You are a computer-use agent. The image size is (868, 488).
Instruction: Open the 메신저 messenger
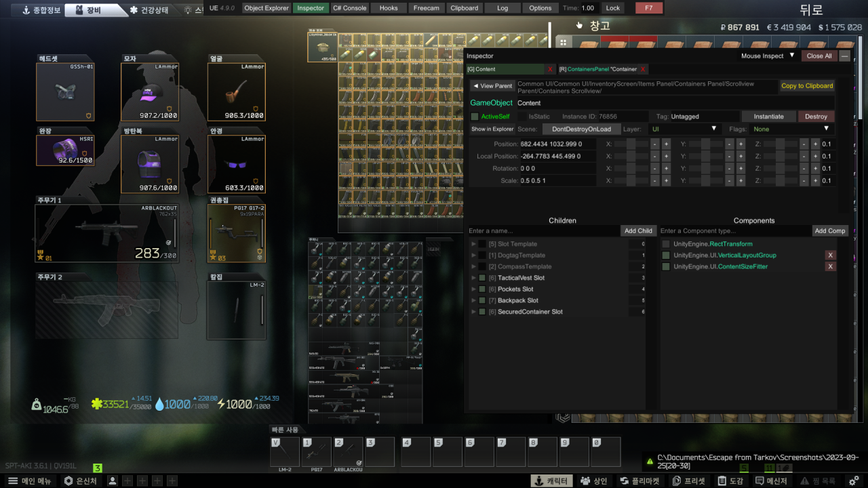pos(770,481)
